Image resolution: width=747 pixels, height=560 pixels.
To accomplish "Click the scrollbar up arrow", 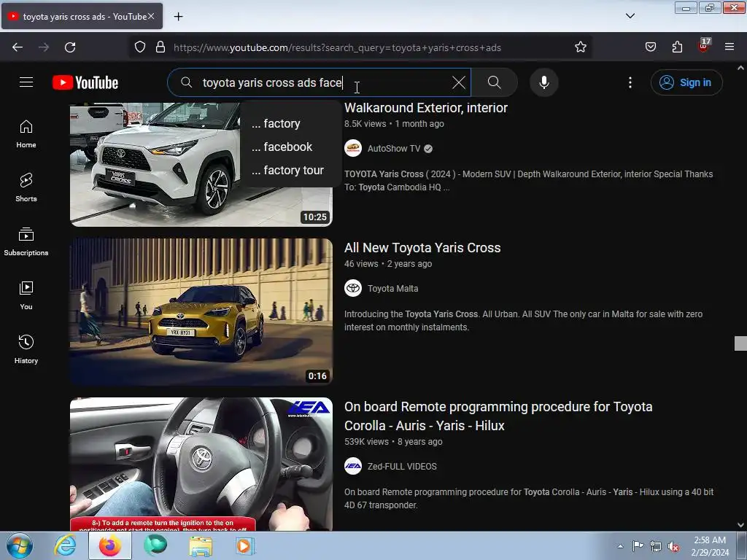I will (741, 68).
